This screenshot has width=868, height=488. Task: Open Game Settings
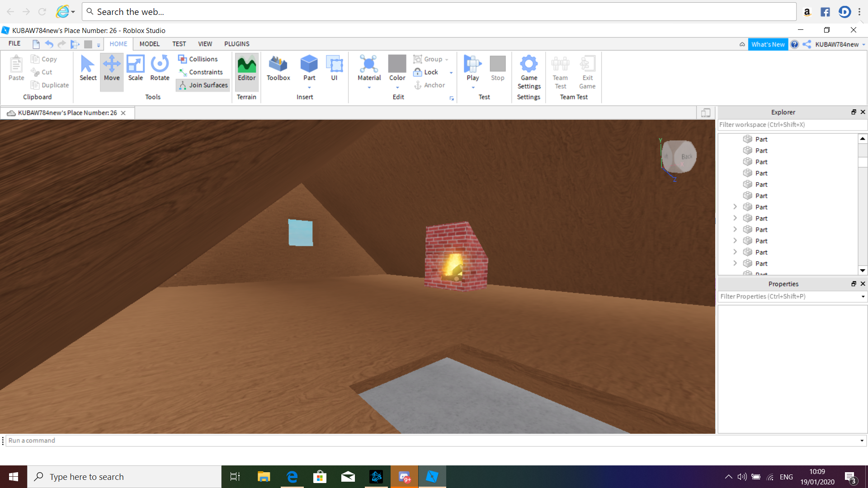tap(528, 72)
